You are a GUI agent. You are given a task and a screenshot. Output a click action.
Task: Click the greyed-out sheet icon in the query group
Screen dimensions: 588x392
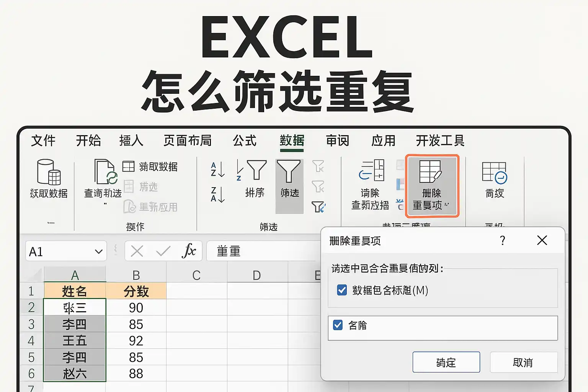click(x=129, y=186)
